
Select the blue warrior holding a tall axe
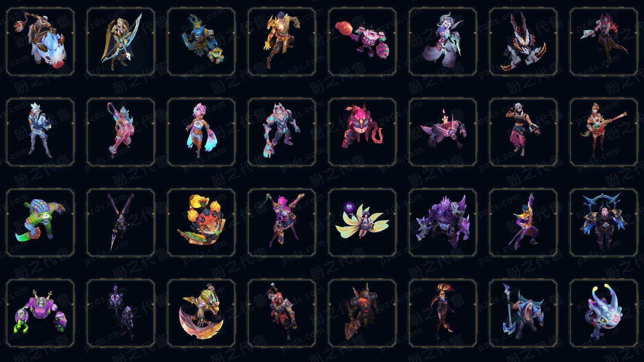coord(523,313)
